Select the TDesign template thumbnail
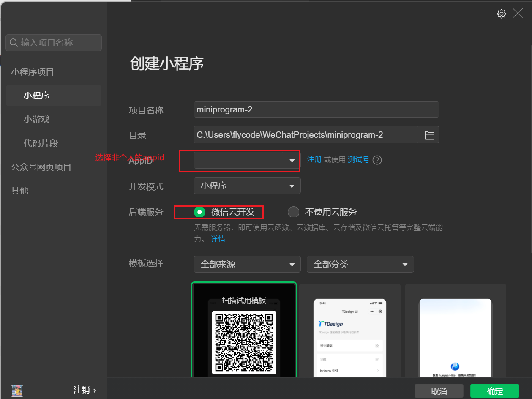The width and height of the screenshot is (532, 399). (350, 331)
